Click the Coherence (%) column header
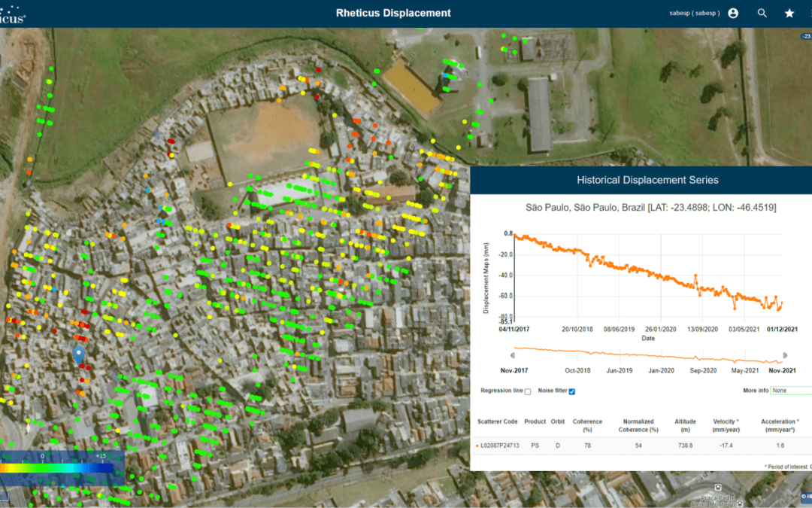This screenshot has width=812, height=508. pos(587,426)
